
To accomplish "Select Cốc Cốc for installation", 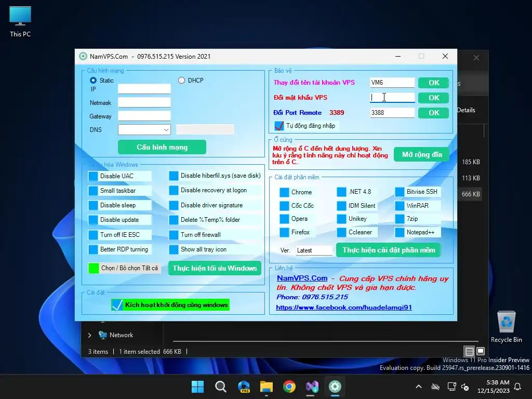I will (284, 206).
